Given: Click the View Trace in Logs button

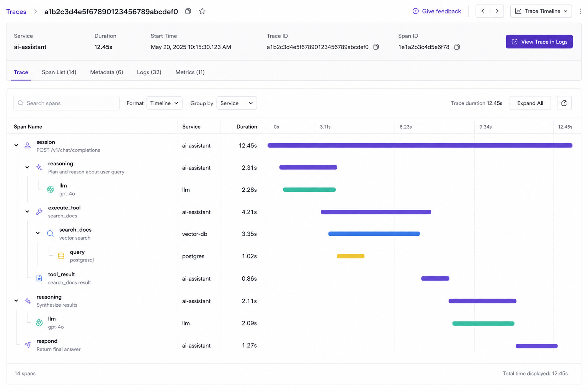Looking at the screenshot, I should coord(539,42).
